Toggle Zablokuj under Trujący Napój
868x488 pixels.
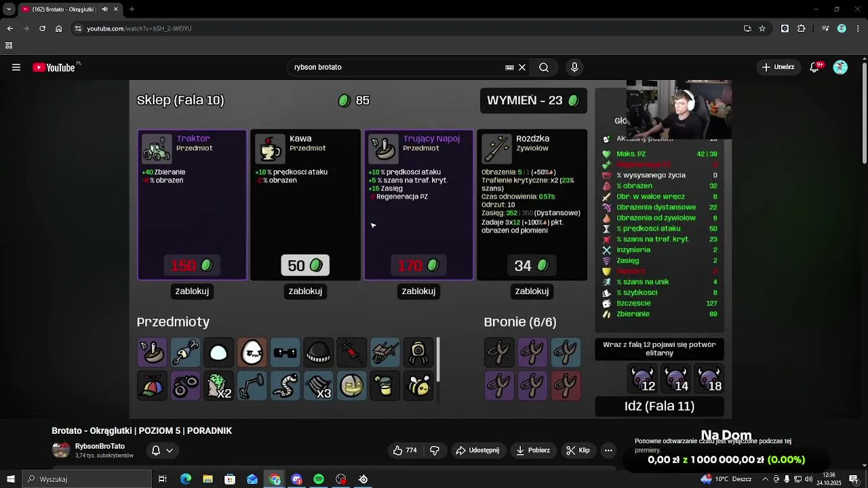tap(418, 291)
